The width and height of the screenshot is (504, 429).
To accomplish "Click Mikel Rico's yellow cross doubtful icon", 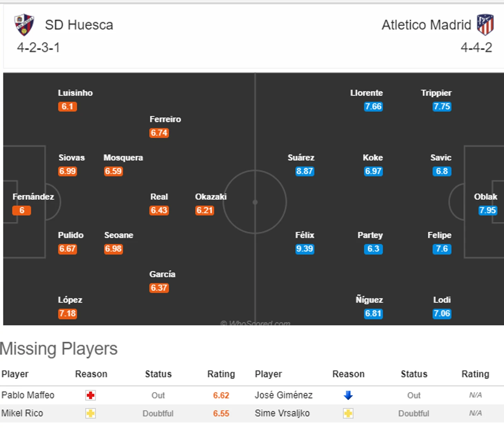I will (x=90, y=413).
